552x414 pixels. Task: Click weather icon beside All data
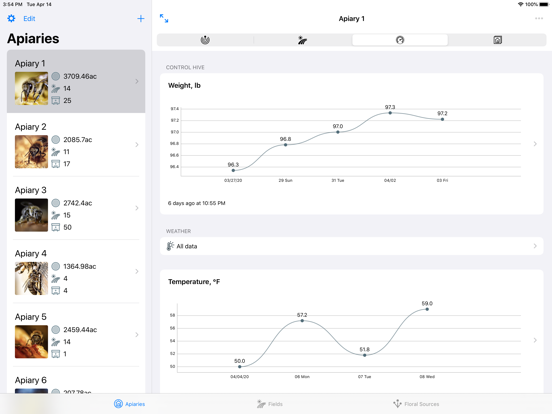[x=170, y=246]
